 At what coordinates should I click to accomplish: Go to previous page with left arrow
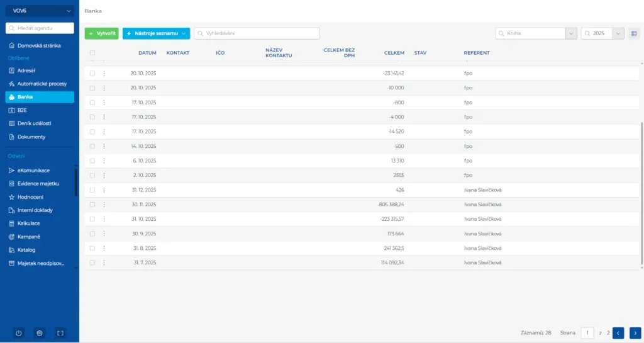[618, 333]
